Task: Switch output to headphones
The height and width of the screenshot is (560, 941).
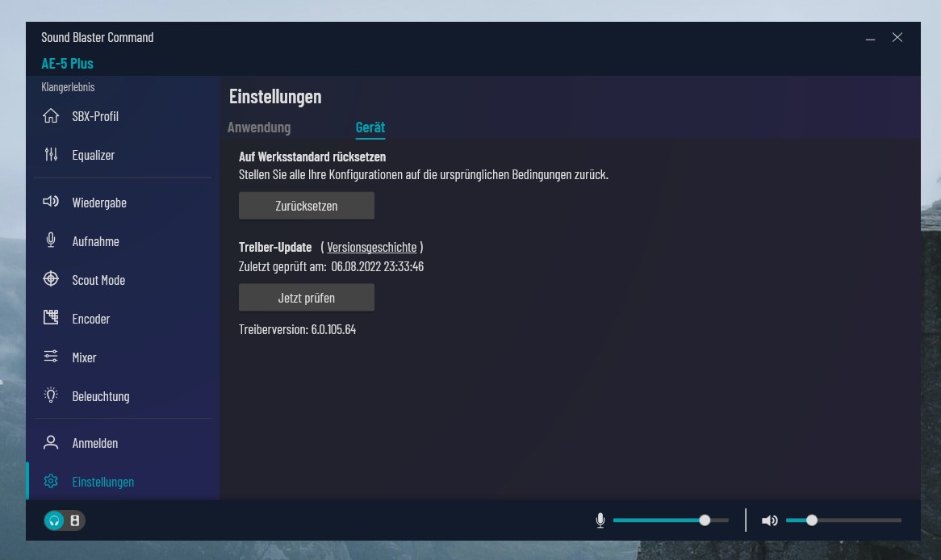Action: pyautogui.click(x=54, y=520)
